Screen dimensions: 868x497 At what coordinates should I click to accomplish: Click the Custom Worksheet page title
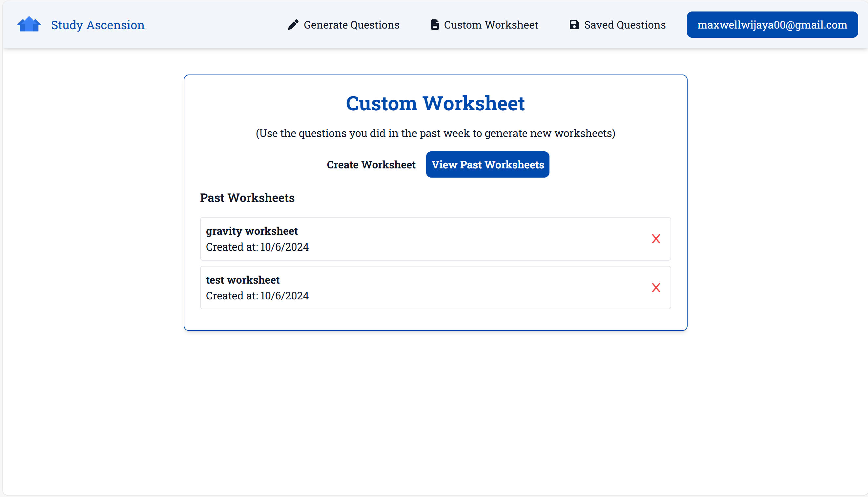coord(435,103)
